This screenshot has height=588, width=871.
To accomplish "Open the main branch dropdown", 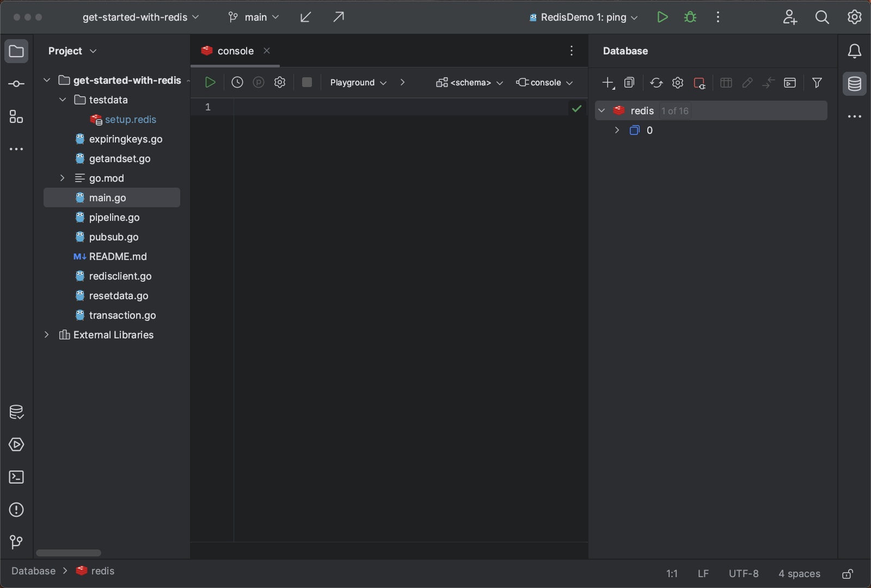I will [x=253, y=17].
